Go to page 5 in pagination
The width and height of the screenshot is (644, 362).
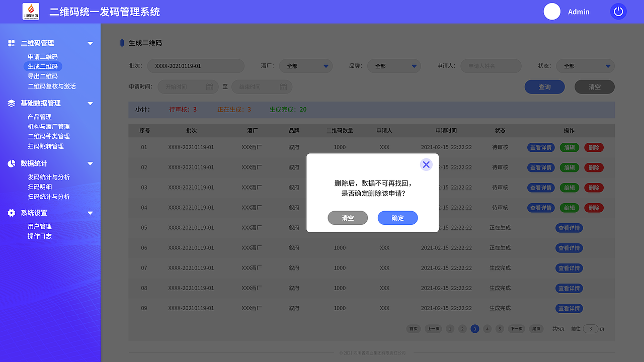point(499,328)
